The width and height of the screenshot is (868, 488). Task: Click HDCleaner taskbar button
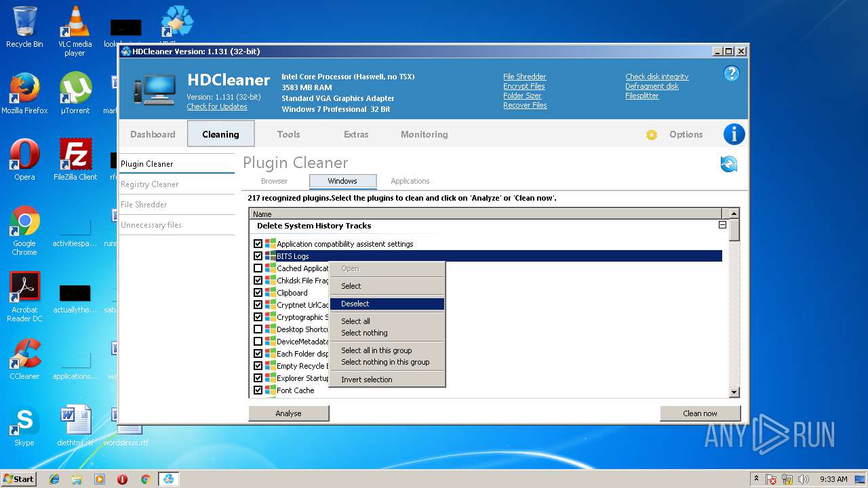click(x=168, y=479)
